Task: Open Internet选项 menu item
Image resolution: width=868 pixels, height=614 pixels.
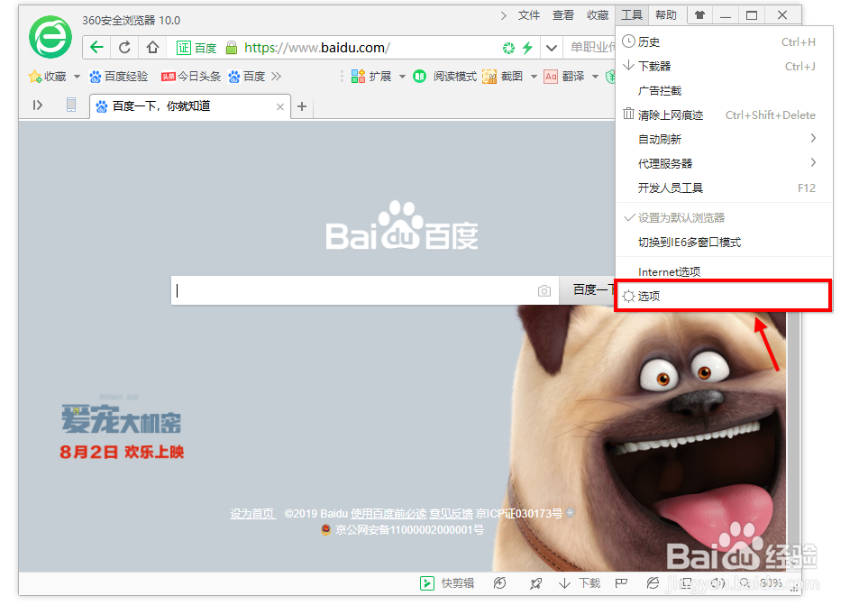Action: 724,271
